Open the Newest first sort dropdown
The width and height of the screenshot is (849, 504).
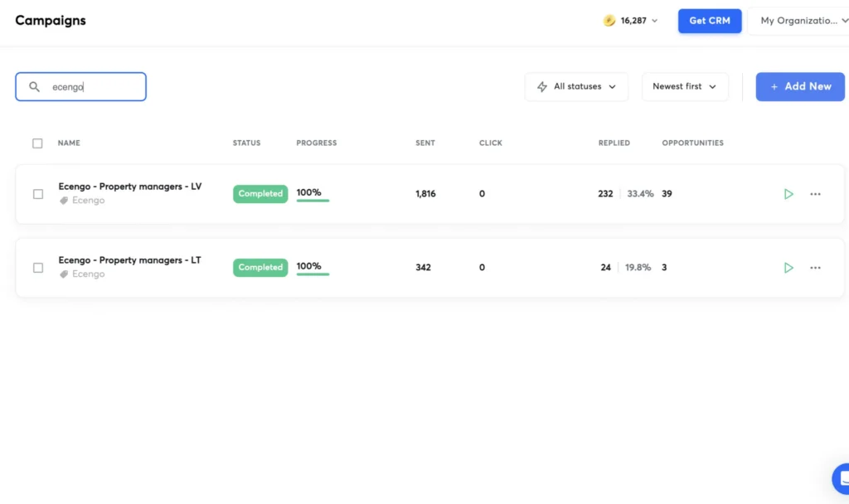click(684, 87)
